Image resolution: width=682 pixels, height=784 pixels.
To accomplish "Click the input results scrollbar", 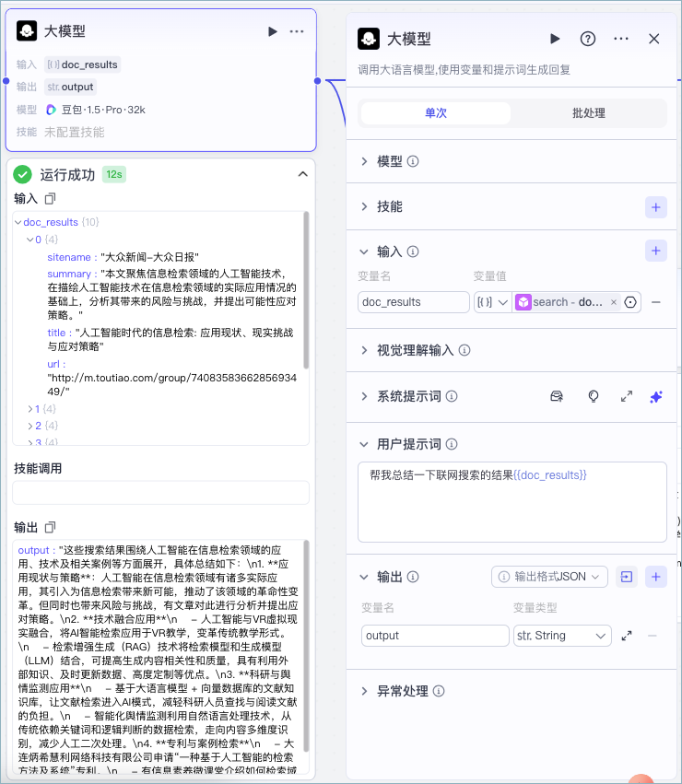I will 306,290.
